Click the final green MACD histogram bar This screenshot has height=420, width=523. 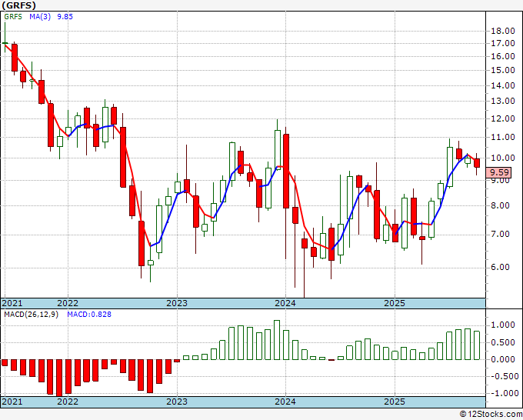point(477,345)
